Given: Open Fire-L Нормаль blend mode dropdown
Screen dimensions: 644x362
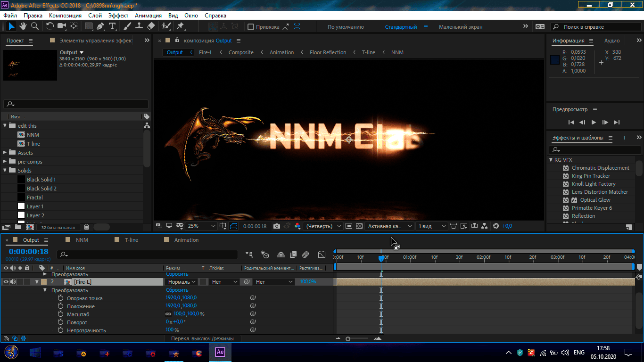Looking at the screenshot, I should (181, 282).
